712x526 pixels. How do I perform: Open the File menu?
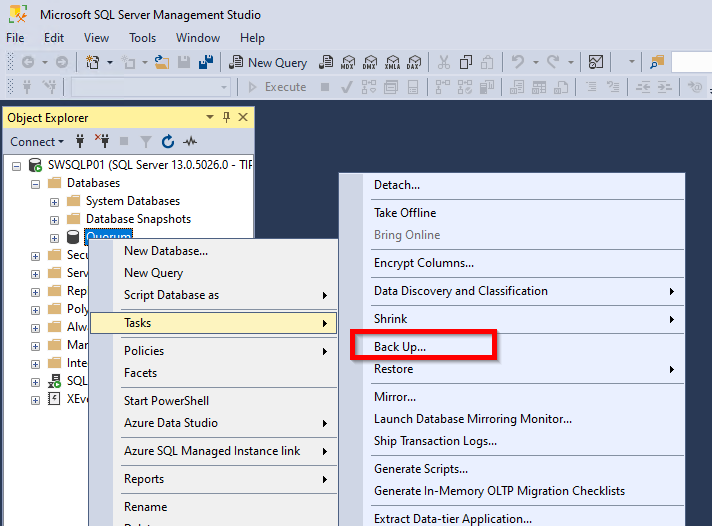tap(15, 38)
